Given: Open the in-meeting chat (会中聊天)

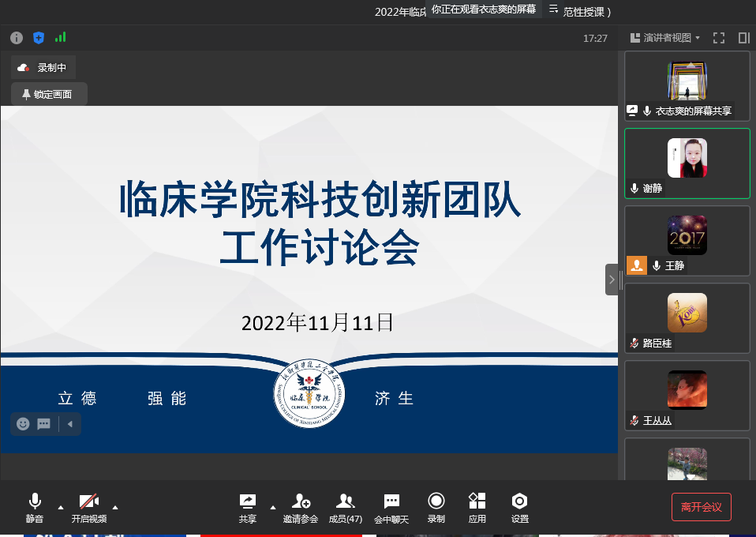Looking at the screenshot, I should [391, 506].
